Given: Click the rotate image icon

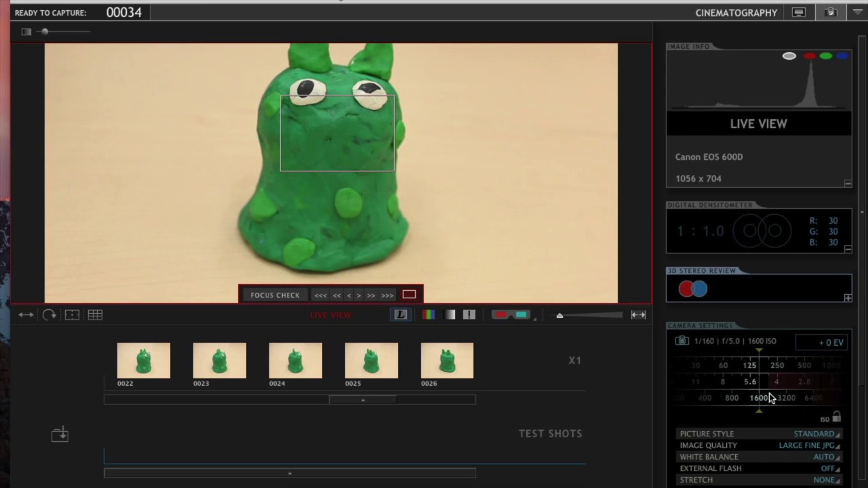Looking at the screenshot, I should (50, 314).
